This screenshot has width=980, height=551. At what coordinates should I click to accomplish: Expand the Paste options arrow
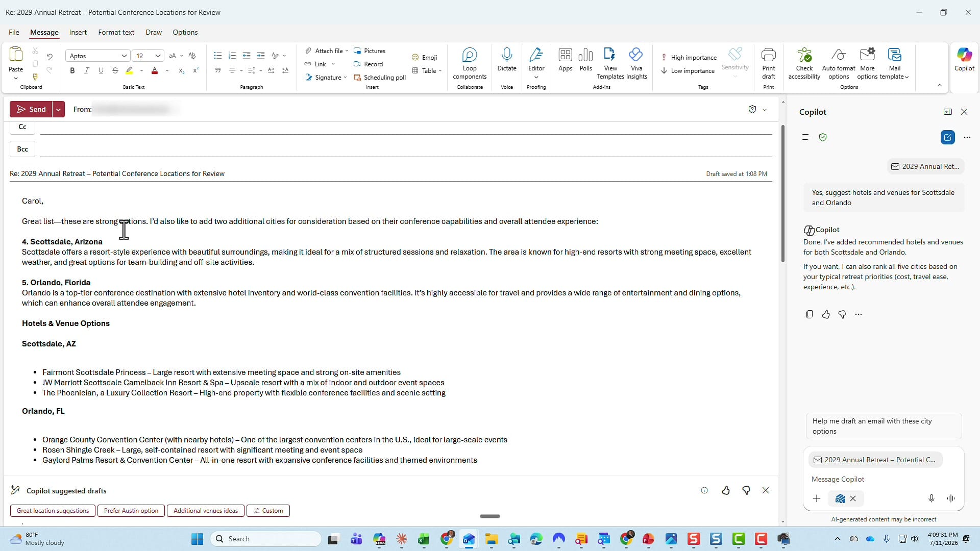[16, 78]
